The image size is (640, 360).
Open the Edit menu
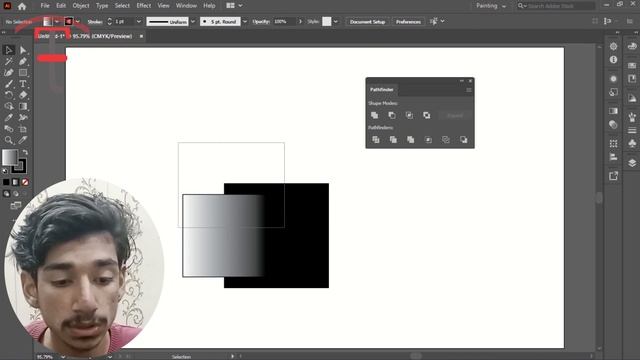pos(61,6)
